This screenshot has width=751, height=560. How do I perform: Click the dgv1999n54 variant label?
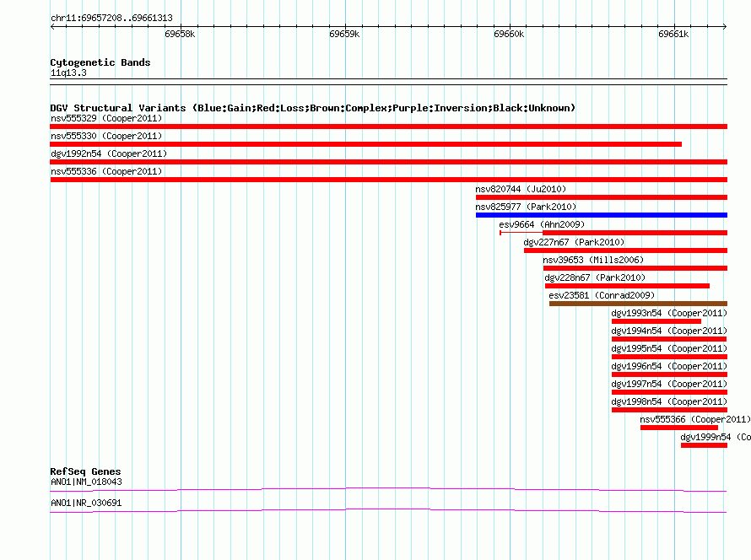(716, 437)
